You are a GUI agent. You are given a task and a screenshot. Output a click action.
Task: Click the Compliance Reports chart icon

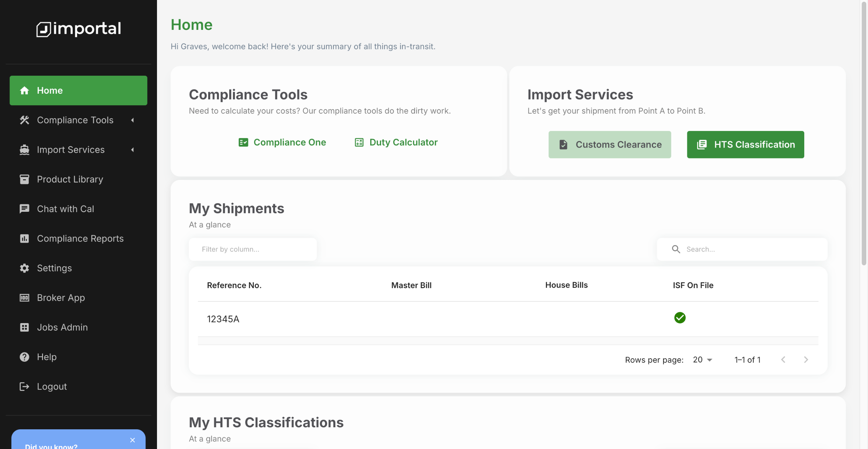(24, 239)
